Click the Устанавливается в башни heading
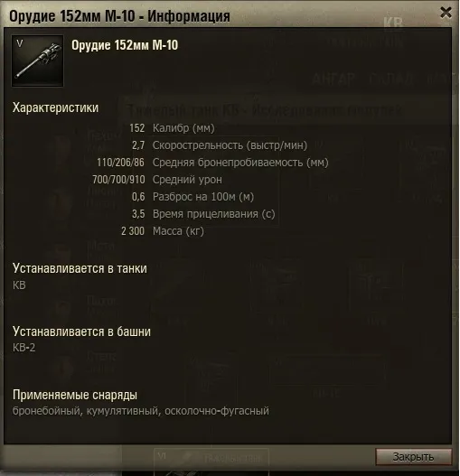The image size is (460, 476). click(x=81, y=331)
